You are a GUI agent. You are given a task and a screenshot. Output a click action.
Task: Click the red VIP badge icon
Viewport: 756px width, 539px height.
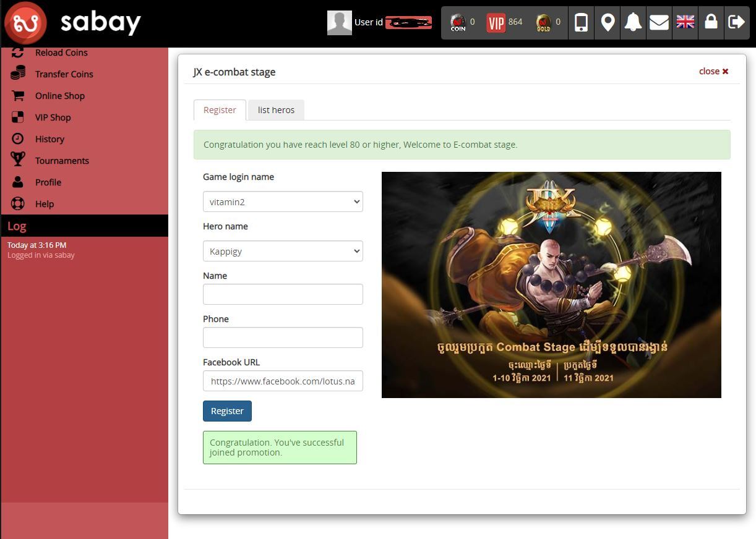[496, 23]
